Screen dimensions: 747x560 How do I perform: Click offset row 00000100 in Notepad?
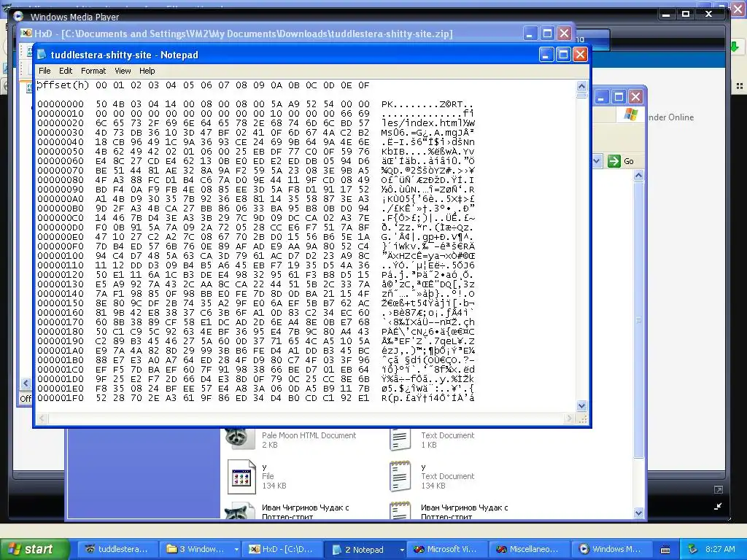tap(61, 256)
